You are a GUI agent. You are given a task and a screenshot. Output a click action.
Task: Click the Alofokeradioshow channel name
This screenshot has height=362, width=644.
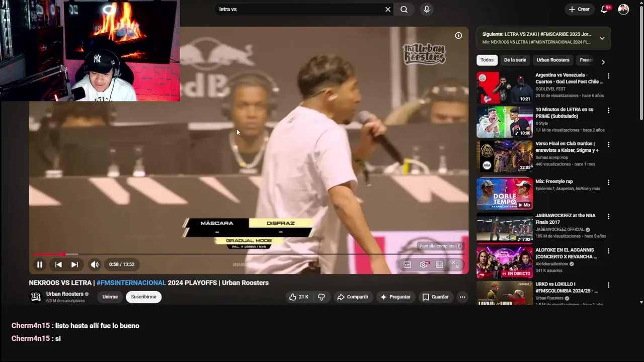(552, 263)
